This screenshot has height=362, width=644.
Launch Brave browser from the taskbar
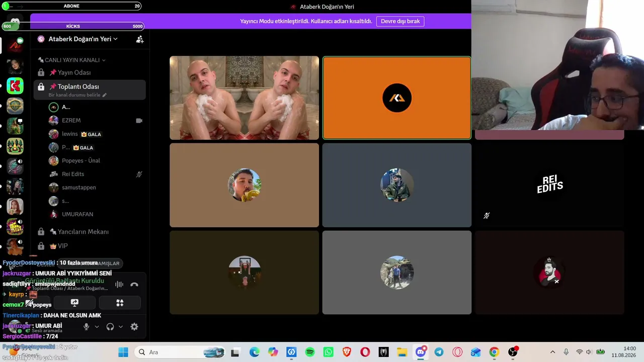point(347,352)
